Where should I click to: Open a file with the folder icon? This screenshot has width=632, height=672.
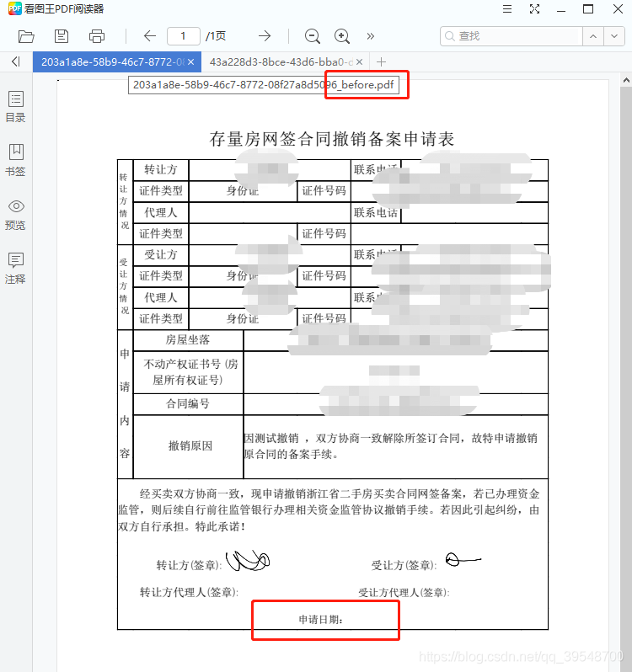pos(26,36)
